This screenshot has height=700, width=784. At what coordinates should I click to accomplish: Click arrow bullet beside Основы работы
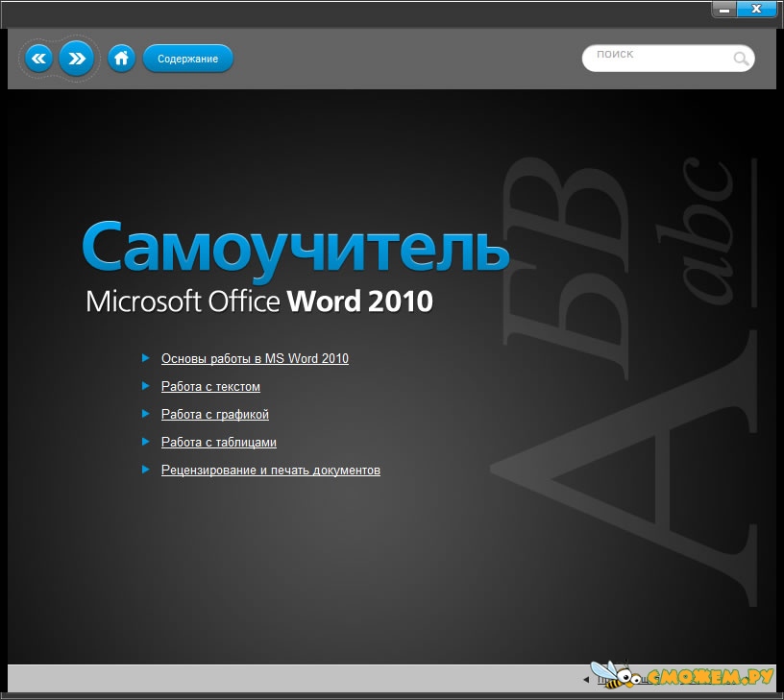145,358
